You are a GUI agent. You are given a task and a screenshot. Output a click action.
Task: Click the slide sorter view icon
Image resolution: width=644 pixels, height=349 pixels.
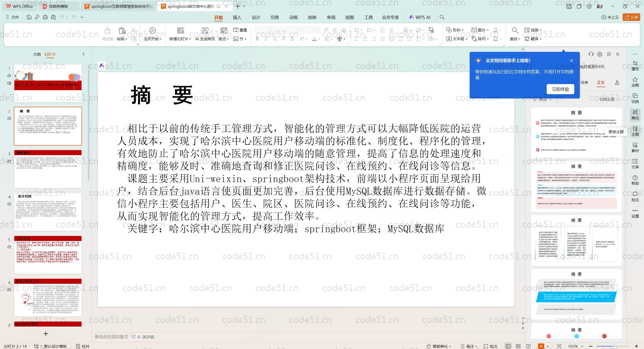point(518,346)
